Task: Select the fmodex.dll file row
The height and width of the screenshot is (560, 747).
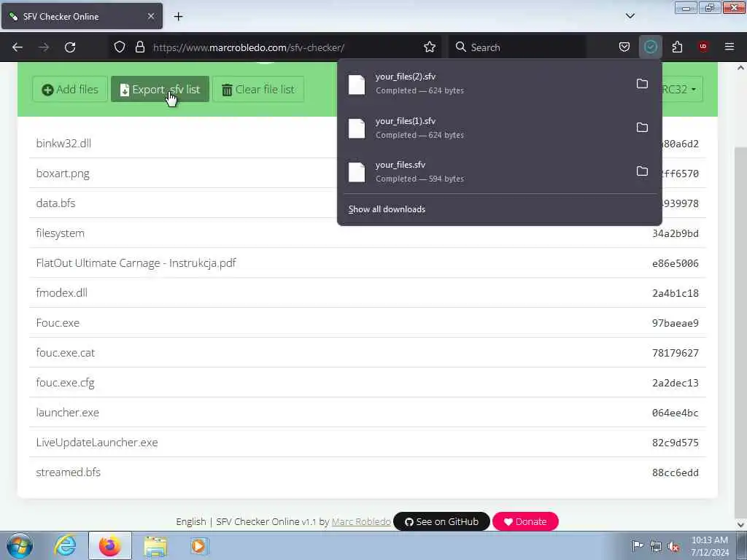Action: 368,293
